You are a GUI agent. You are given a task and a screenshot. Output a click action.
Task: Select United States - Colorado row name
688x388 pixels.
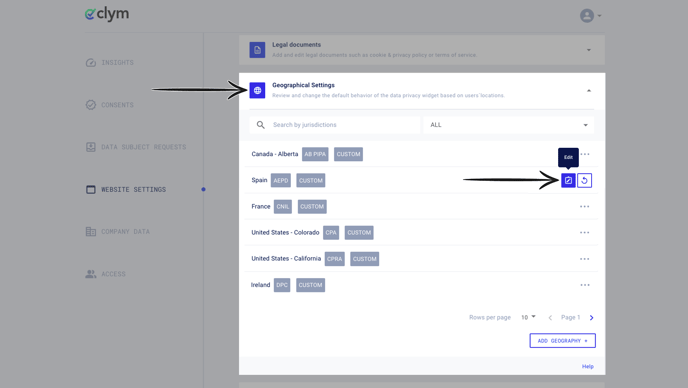285,233
